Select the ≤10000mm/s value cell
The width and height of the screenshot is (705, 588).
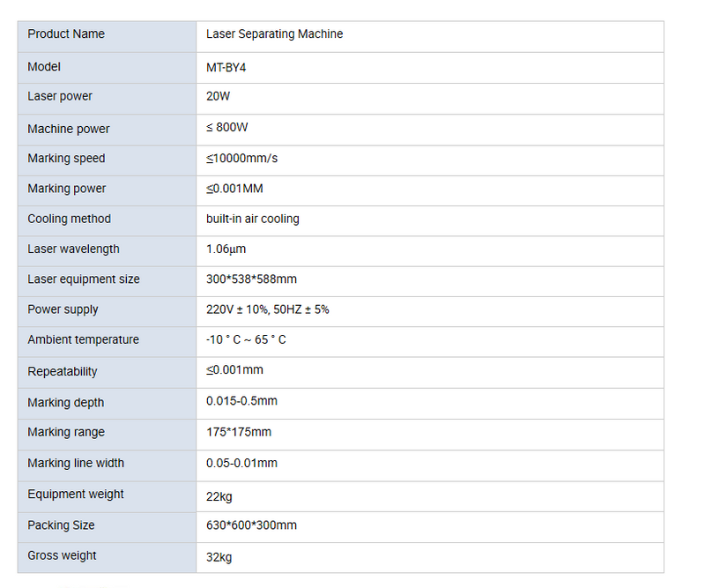[430, 160]
